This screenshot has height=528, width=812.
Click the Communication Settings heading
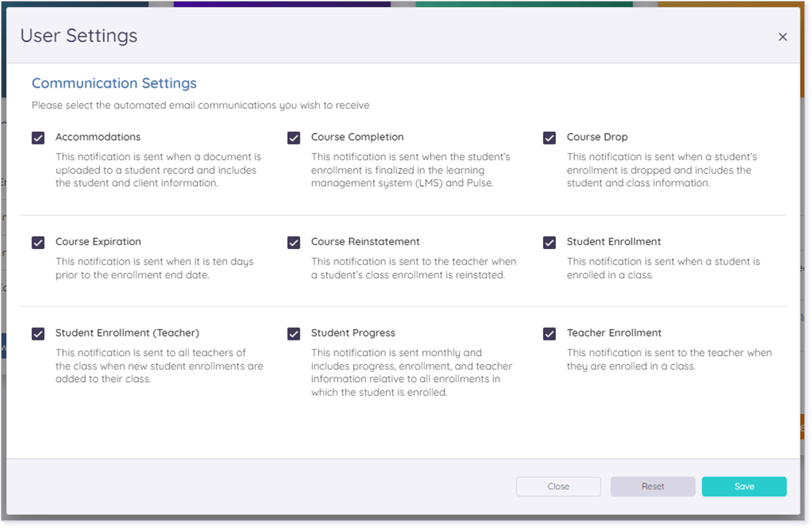coord(114,83)
